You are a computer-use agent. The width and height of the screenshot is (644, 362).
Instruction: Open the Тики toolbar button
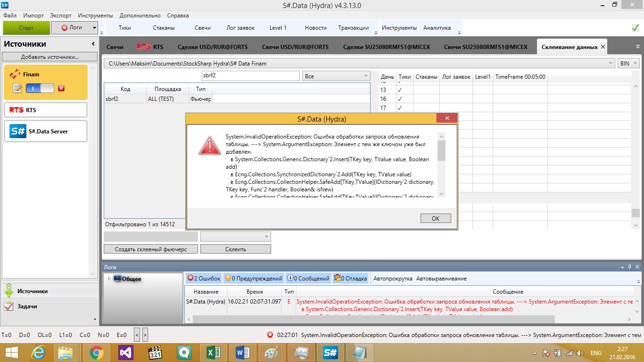click(125, 28)
